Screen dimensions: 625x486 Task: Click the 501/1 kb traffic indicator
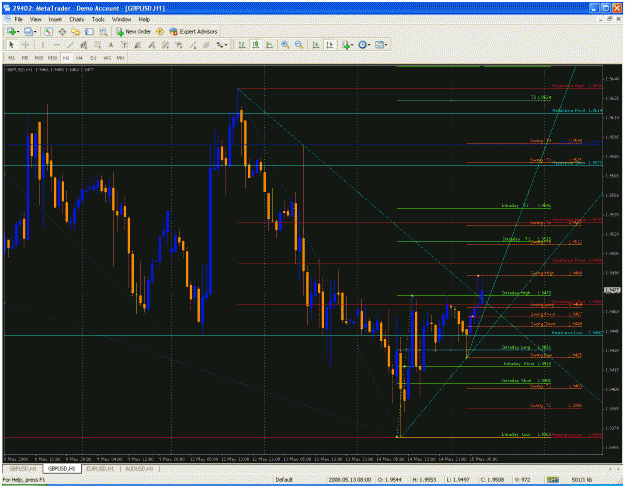(x=582, y=480)
